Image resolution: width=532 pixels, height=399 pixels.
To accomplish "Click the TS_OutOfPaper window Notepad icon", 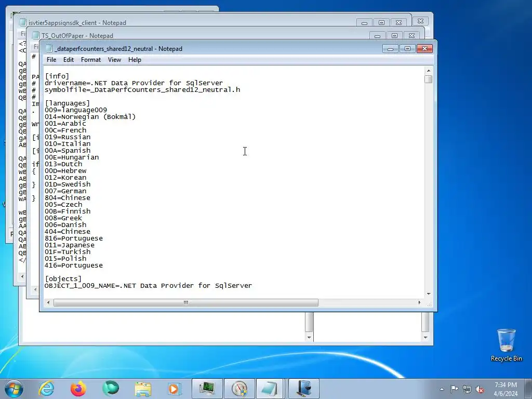I will (36, 36).
